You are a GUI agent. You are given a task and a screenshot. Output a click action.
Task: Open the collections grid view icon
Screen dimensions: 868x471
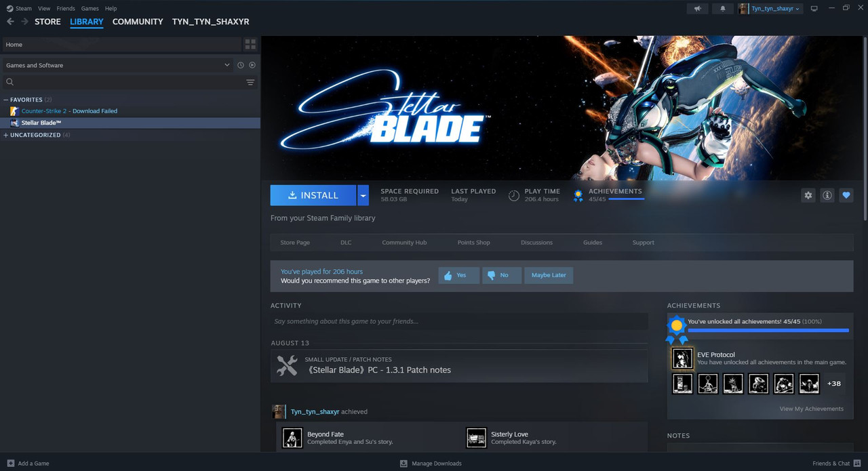click(x=250, y=44)
